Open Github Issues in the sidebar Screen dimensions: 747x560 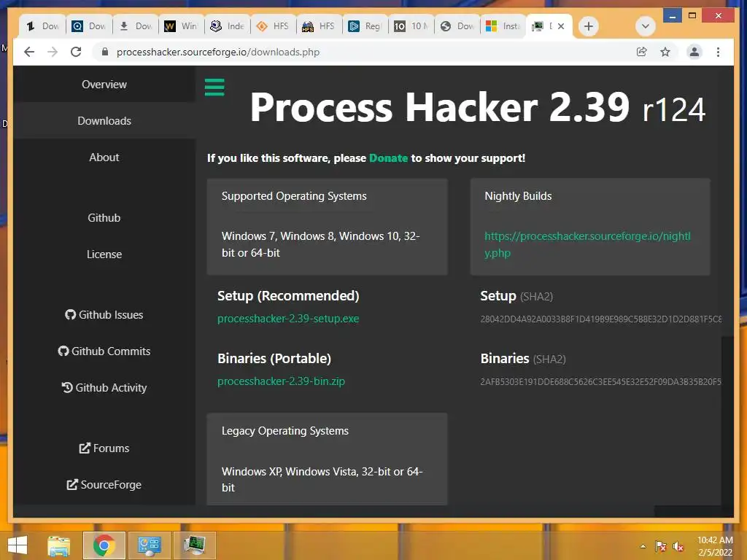click(104, 315)
